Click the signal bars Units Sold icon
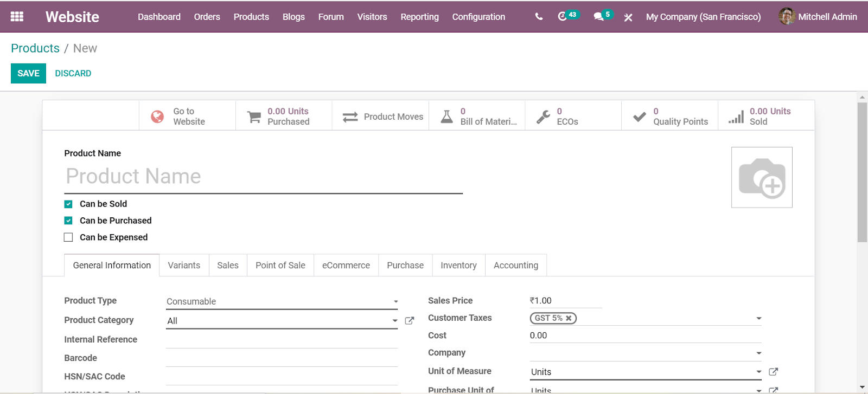 pos(736,117)
